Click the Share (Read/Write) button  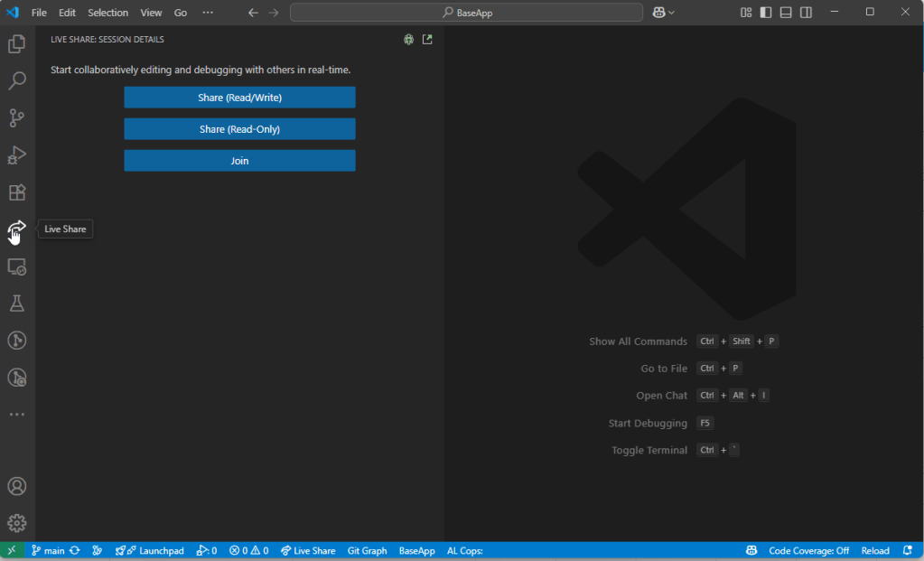[239, 98]
